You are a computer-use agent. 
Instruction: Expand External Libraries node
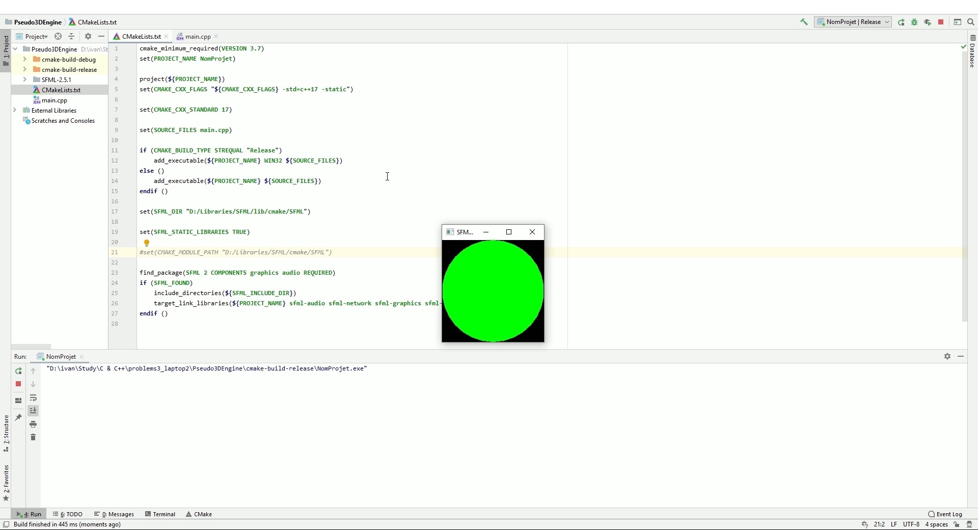(x=15, y=110)
